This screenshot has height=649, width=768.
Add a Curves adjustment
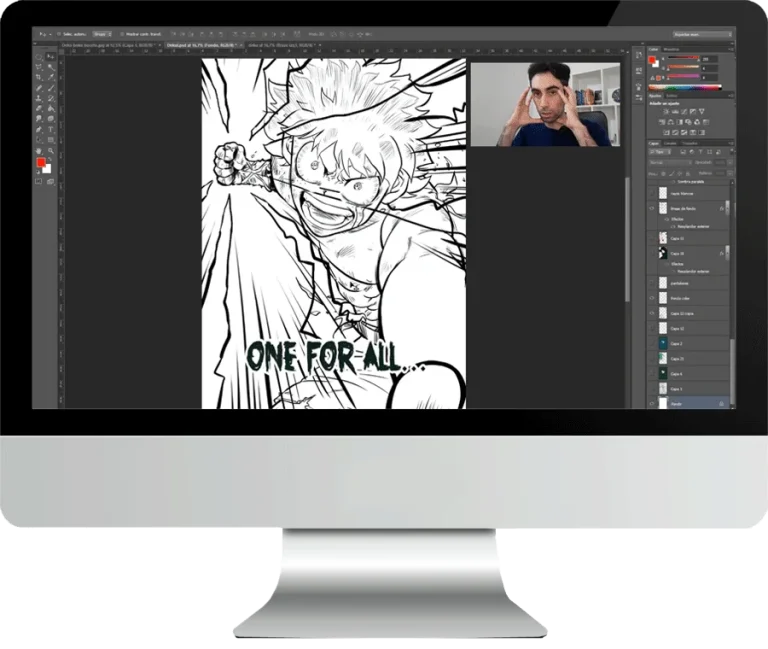point(684,112)
